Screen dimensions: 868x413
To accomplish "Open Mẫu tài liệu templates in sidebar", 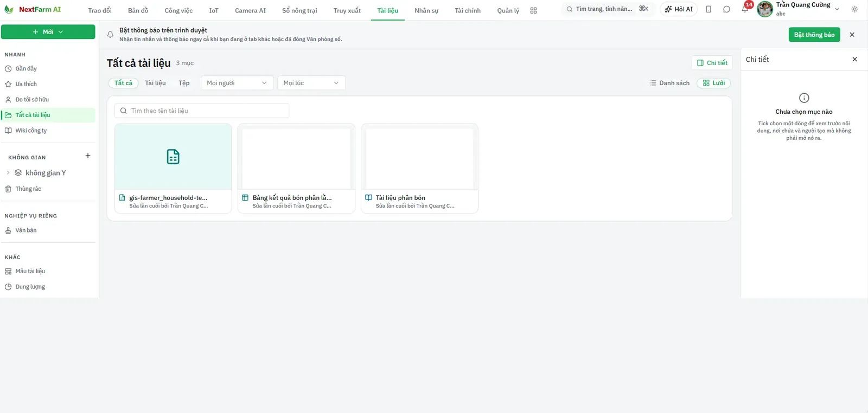I will tap(48, 271).
